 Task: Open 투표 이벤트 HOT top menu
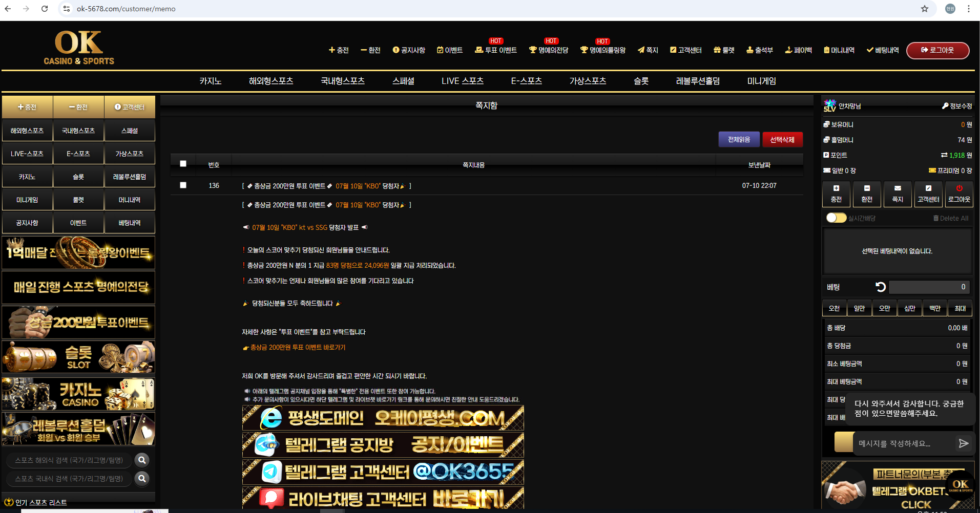tap(495, 50)
